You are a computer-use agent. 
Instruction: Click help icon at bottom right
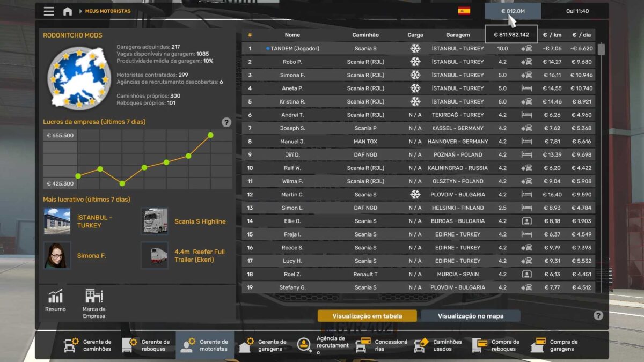598,315
